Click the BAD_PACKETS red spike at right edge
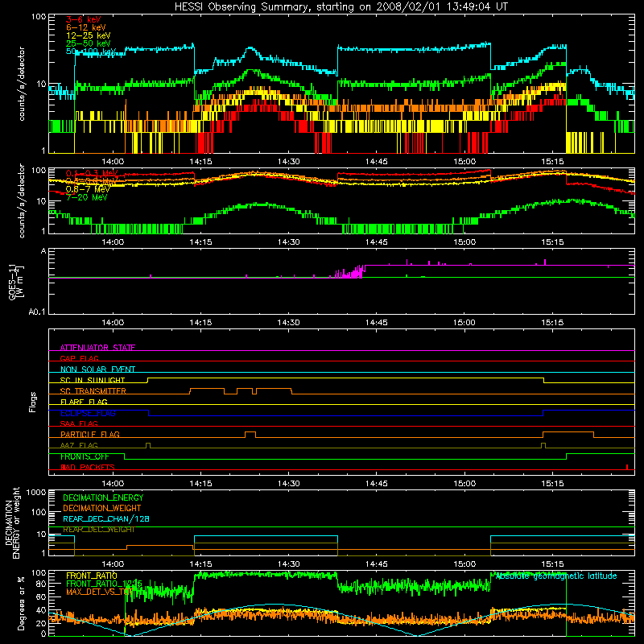The height and width of the screenshot is (644, 644). [x=627, y=467]
